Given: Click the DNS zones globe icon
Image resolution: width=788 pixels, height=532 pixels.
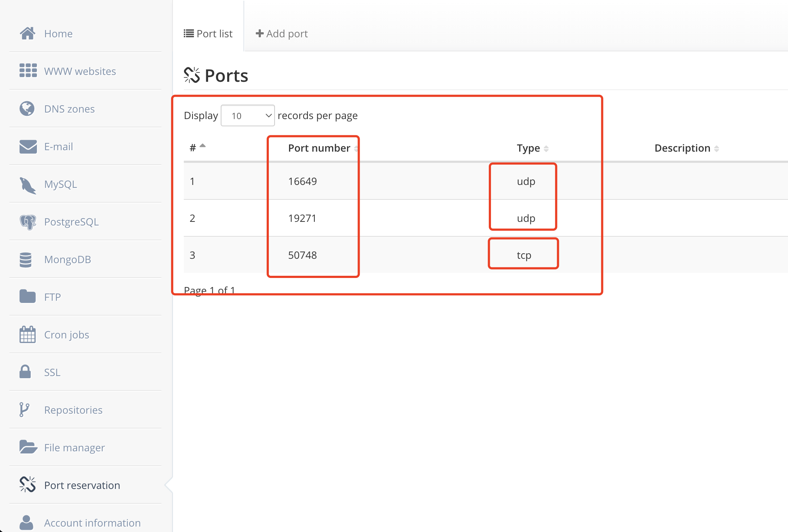Looking at the screenshot, I should [27, 109].
